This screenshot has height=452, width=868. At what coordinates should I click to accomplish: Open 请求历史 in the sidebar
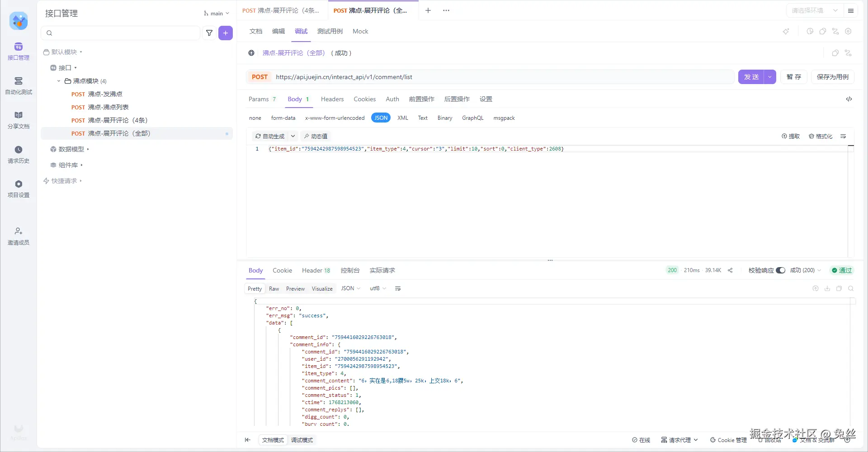coord(19,154)
